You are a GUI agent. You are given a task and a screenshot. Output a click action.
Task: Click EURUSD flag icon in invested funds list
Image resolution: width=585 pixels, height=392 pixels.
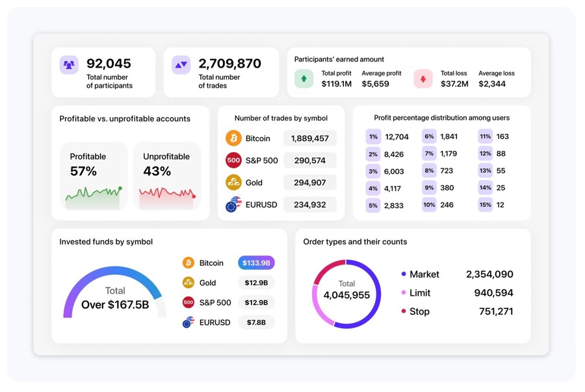coord(188,322)
